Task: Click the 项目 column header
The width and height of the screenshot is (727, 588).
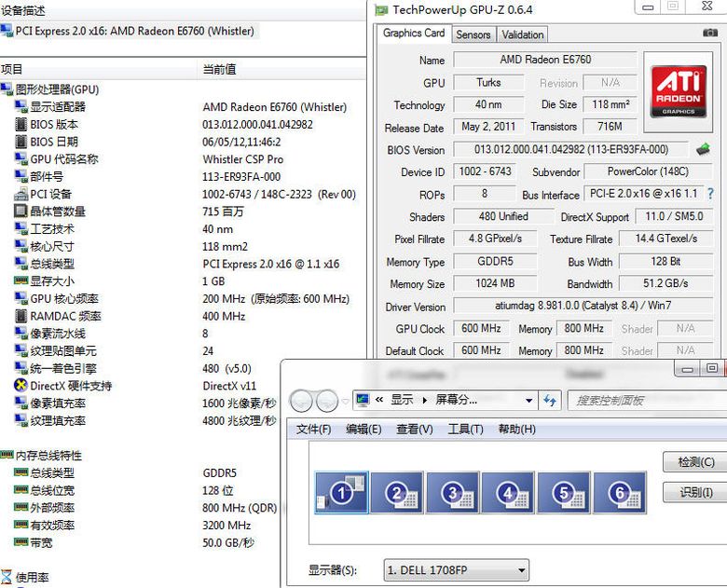Action: click(x=11, y=69)
